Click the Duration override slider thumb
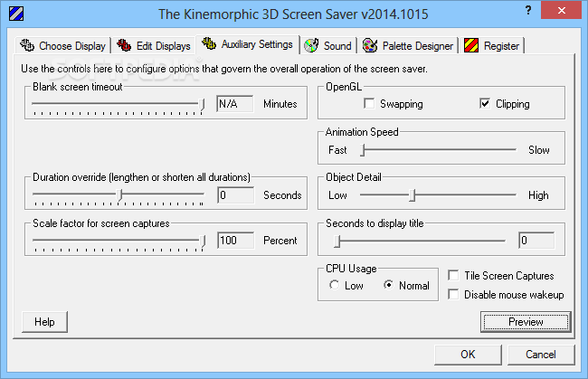The width and height of the screenshot is (588, 379). [x=119, y=195]
